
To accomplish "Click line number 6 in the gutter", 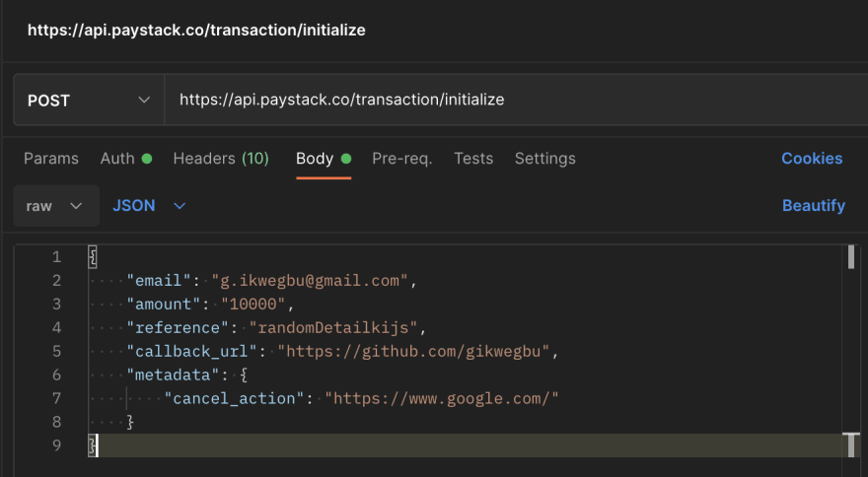I will 56,375.
